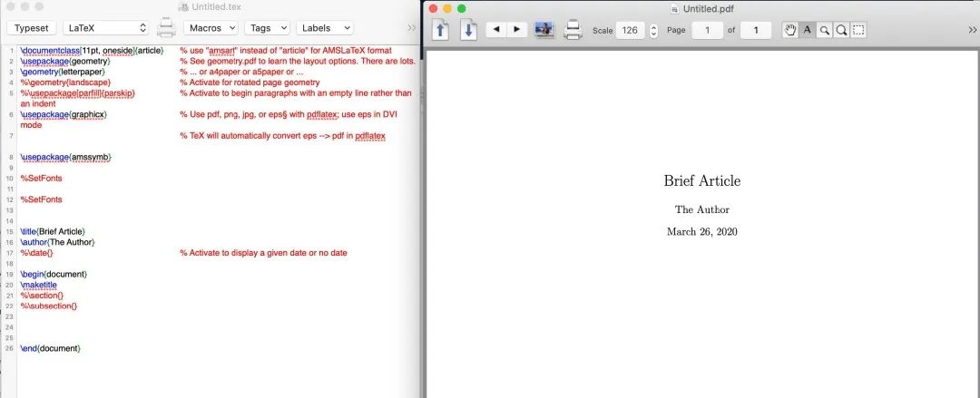The height and width of the screenshot is (398, 980).
Task: Click the green zoom button on the Untitled.pdf window
Action: [461, 9]
